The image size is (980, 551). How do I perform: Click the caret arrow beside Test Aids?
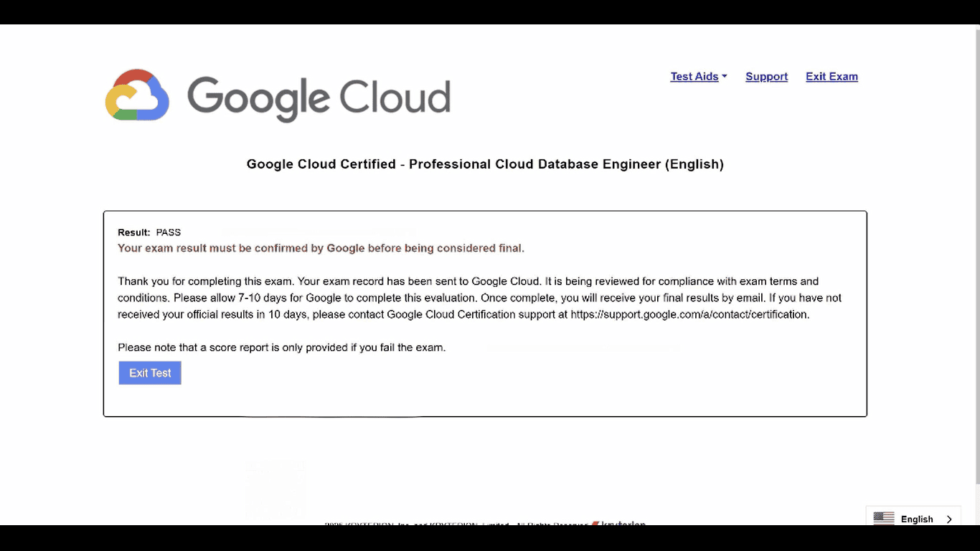tap(725, 77)
